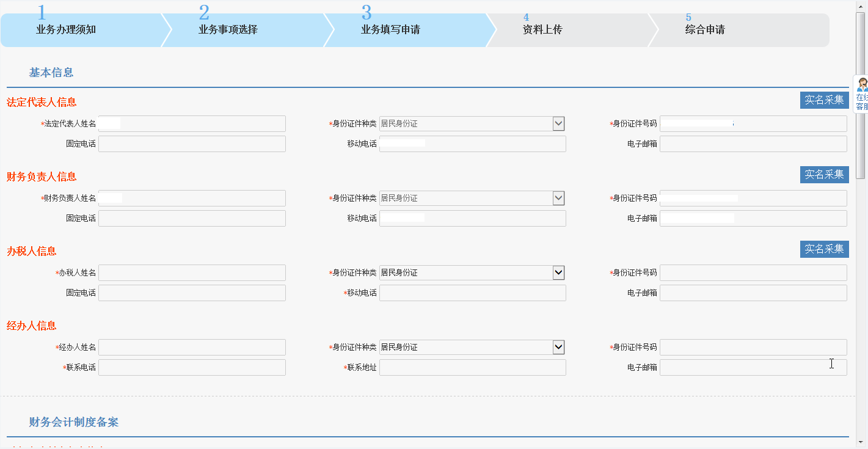
Task: Select the 办税人姓名 input field
Action: pos(192,272)
